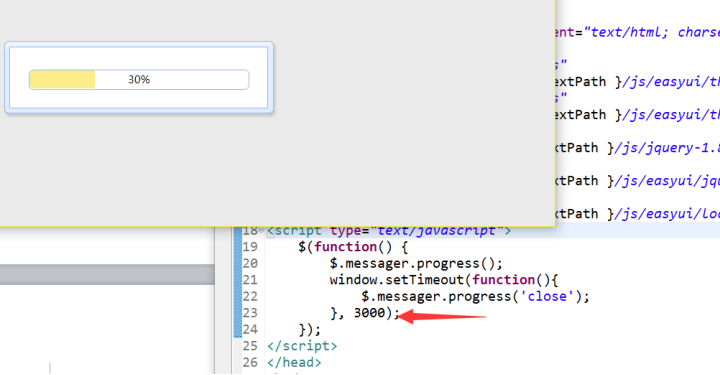Click the closing </head> tag
The width and height of the screenshot is (720, 375).
[294, 363]
